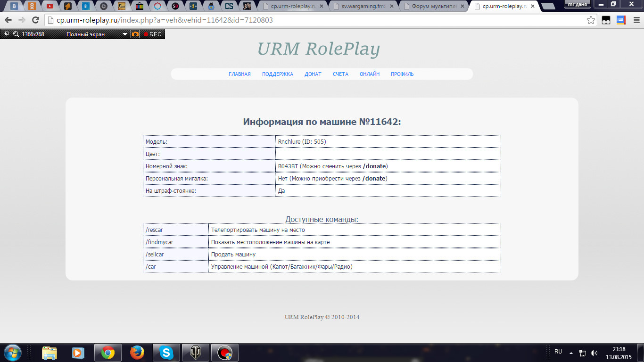Click the RU language indicator

pos(558,352)
